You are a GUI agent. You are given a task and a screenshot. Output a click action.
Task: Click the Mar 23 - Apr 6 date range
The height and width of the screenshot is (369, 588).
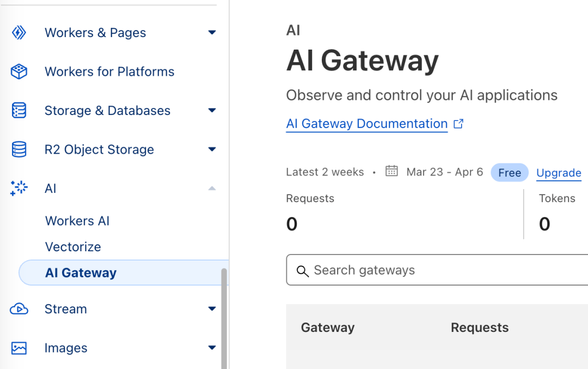point(445,172)
